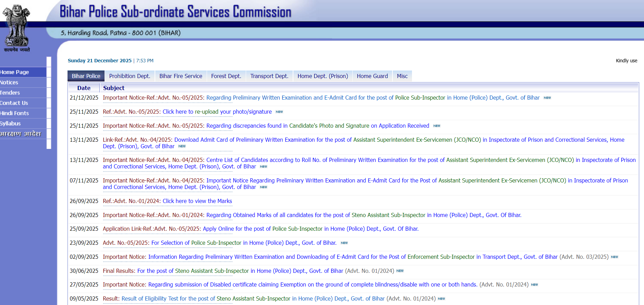Open the Forest Dept. tab
Image resolution: width=644 pixels, height=305 pixels.
click(226, 76)
